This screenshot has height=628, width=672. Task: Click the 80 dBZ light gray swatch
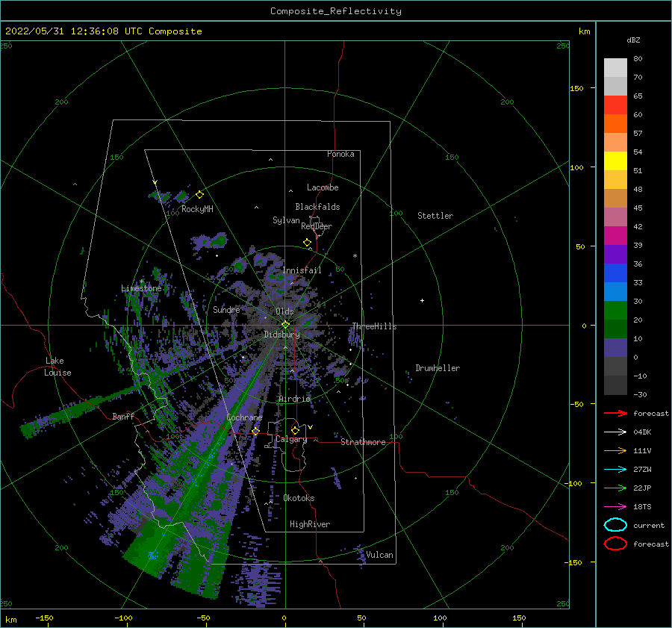(615, 68)
